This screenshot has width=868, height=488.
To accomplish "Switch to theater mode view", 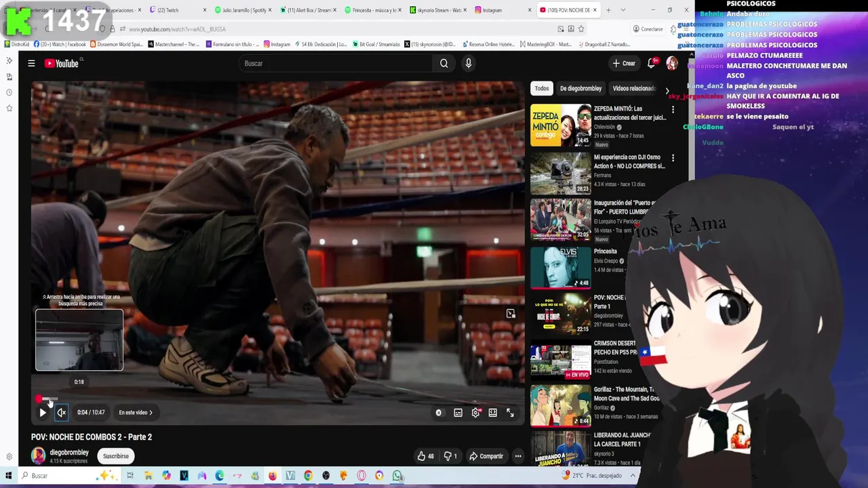I will click(x=493, y=413).
